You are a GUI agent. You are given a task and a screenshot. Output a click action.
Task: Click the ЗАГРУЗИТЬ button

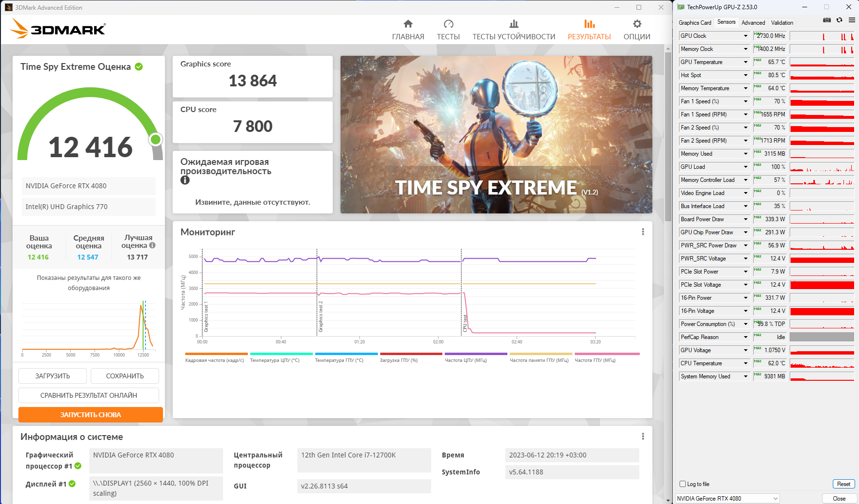click(52, 376)
